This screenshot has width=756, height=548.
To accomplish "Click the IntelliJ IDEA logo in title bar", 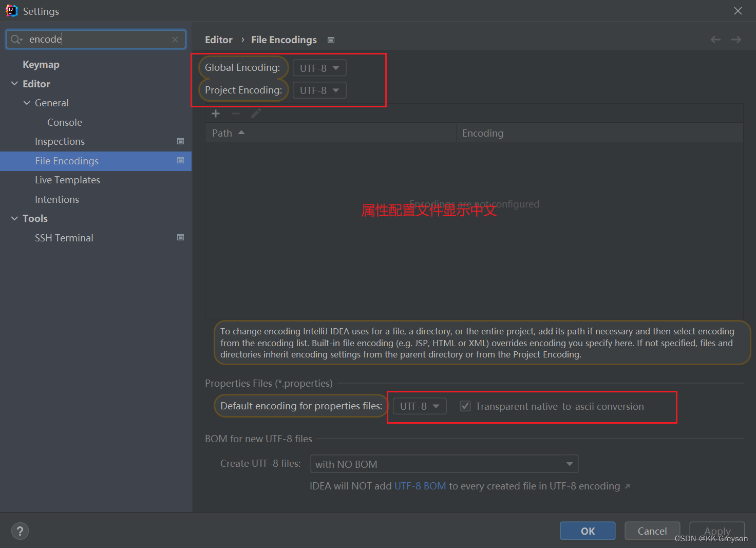I will 11,11.
